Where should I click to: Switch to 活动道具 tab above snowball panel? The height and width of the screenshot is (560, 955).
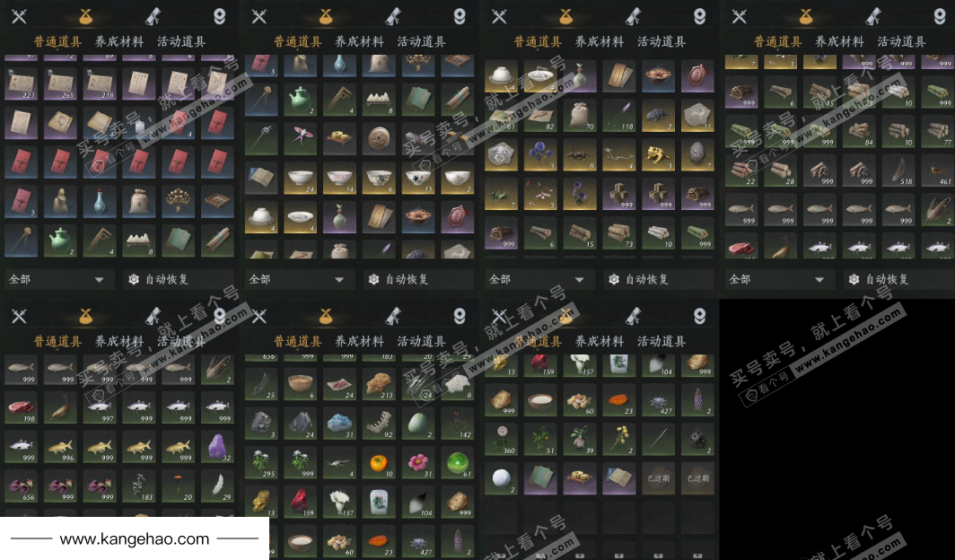661,341
